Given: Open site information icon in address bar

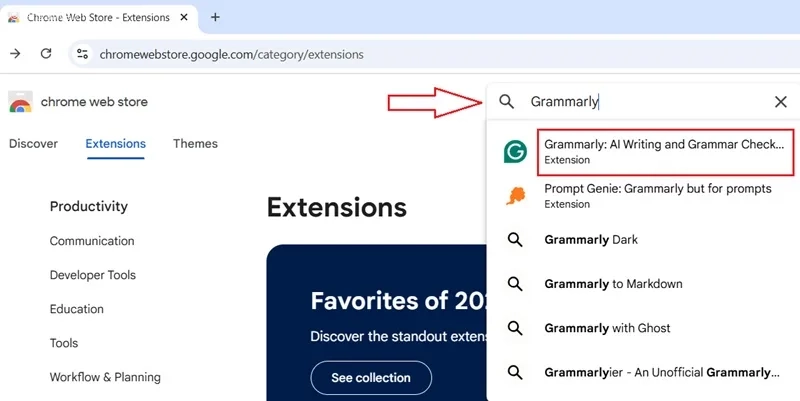Looking at the screenshot, I should point(82,54).
